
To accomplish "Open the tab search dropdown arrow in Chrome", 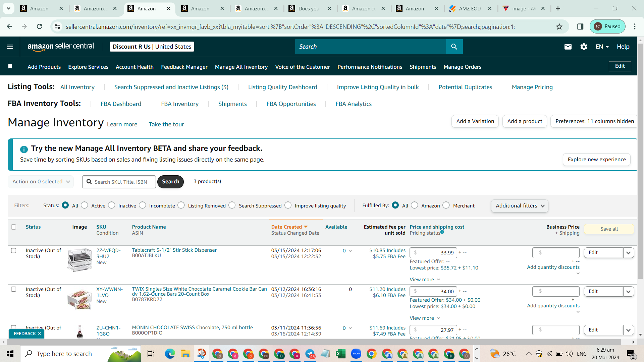I will [8, 8].
